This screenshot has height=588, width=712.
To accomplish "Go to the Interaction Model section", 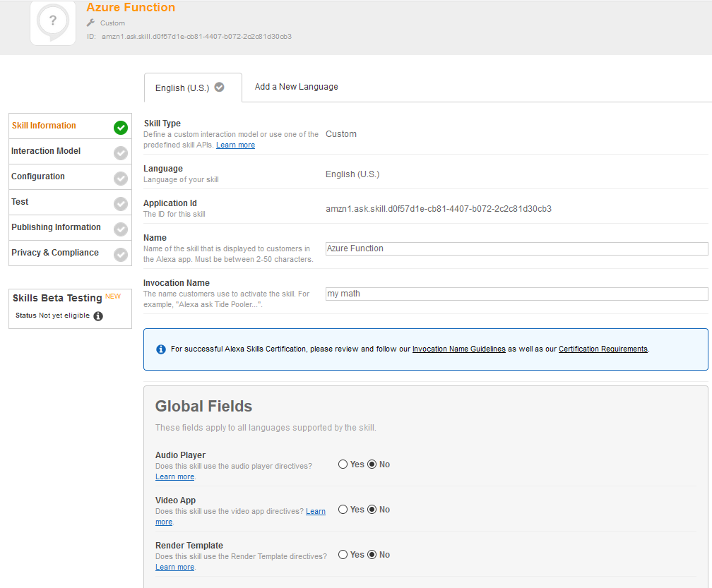I will pyautogui.click(x=71, y=152).
